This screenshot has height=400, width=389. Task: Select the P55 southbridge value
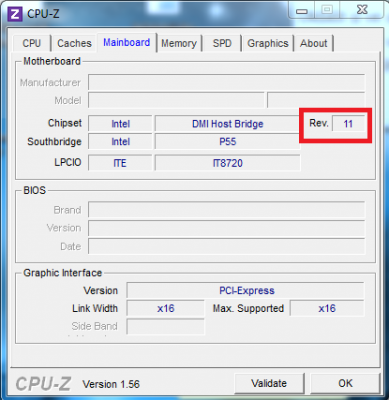[x=228, y=142]
